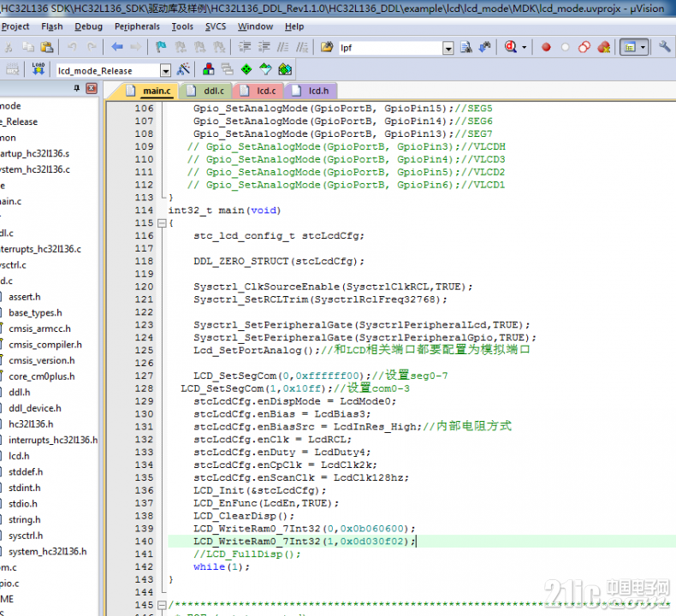The image size is (676, 616).
Task: Navigate backwards with the blue arrow
Action: point(117,47)
